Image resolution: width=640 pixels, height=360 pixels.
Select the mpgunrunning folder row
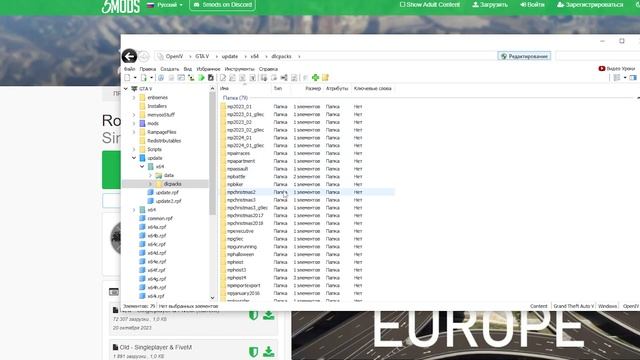pos(307,247)
